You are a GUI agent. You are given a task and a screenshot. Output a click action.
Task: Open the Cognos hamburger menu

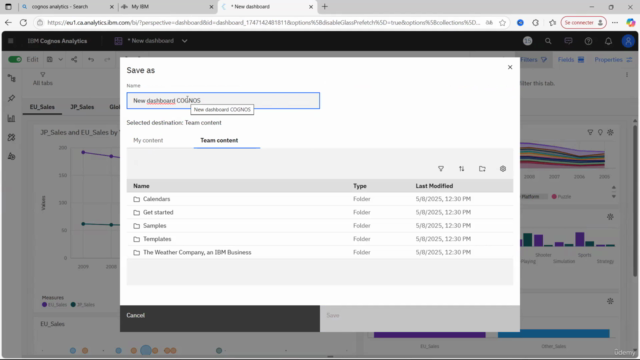[x=11, y=41]
